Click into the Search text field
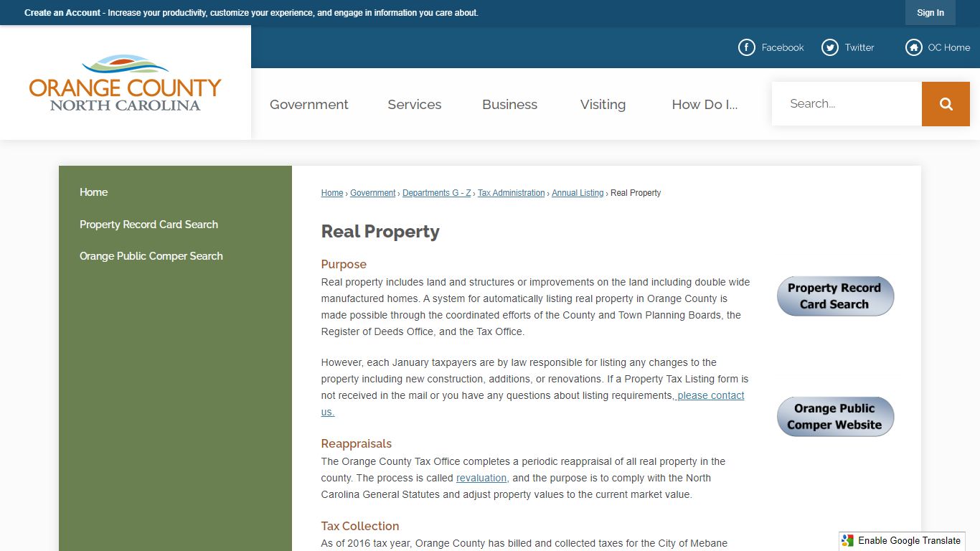 click(847, 104)
